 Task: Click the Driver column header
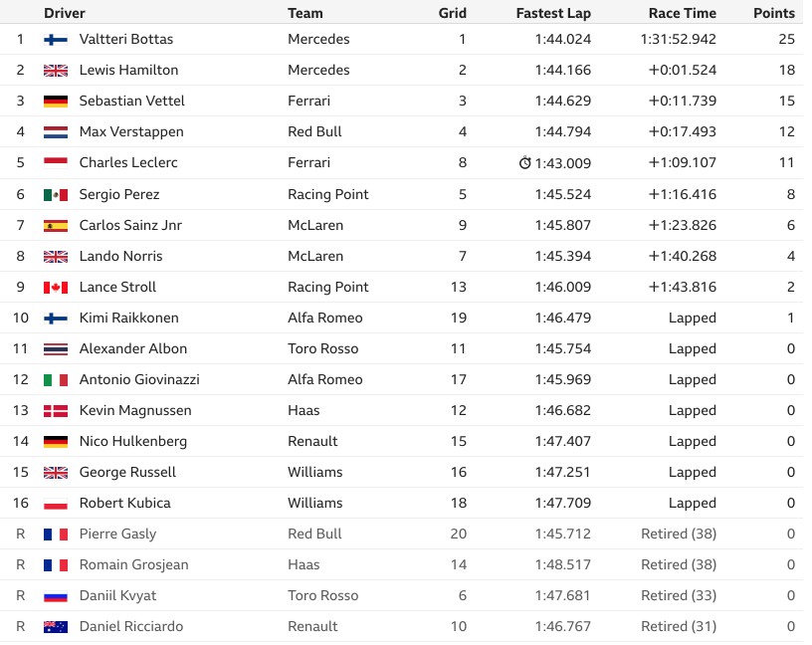(65, 13)
